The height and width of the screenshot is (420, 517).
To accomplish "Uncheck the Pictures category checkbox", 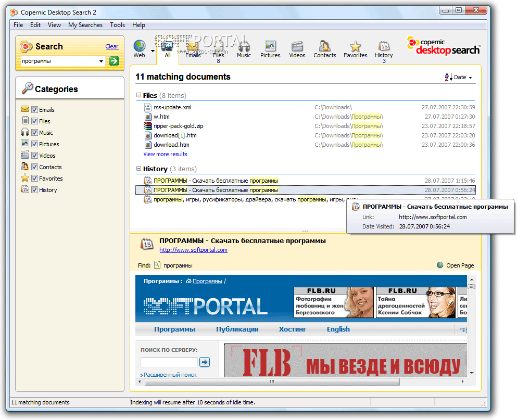I will pyautogui.click(x=34, y=144).
